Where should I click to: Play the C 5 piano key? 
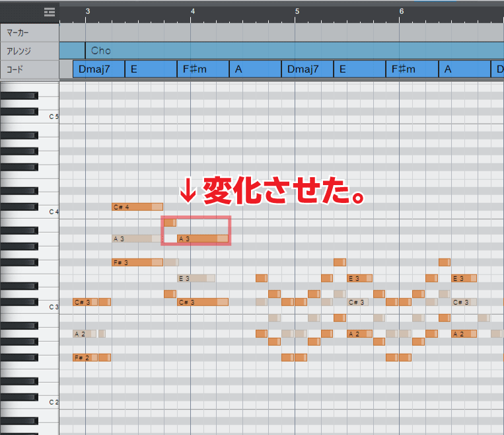click(x=48, y=117)
